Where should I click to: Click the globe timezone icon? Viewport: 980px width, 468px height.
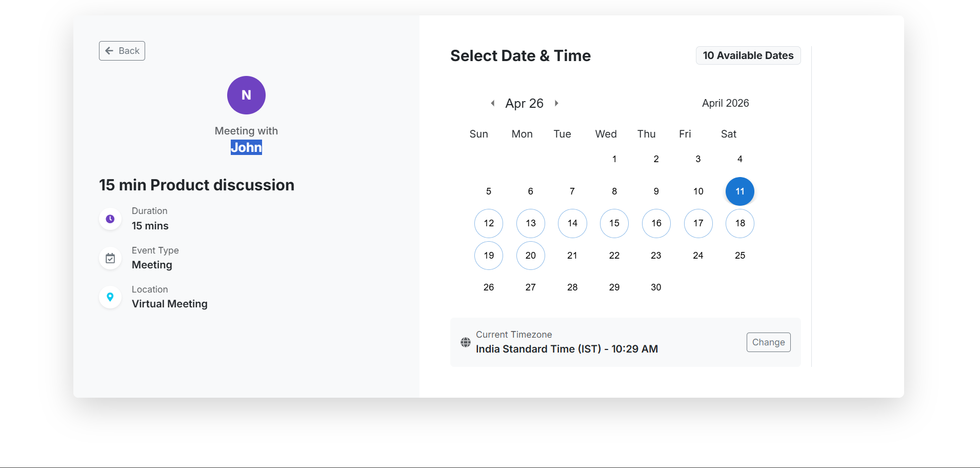pyautogui.click(x=466, y=342)
